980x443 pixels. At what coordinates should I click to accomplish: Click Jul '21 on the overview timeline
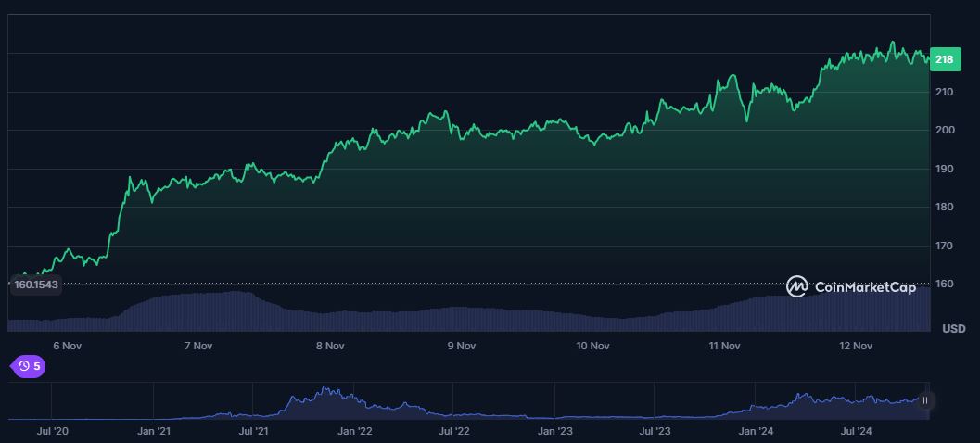point(254,431)
